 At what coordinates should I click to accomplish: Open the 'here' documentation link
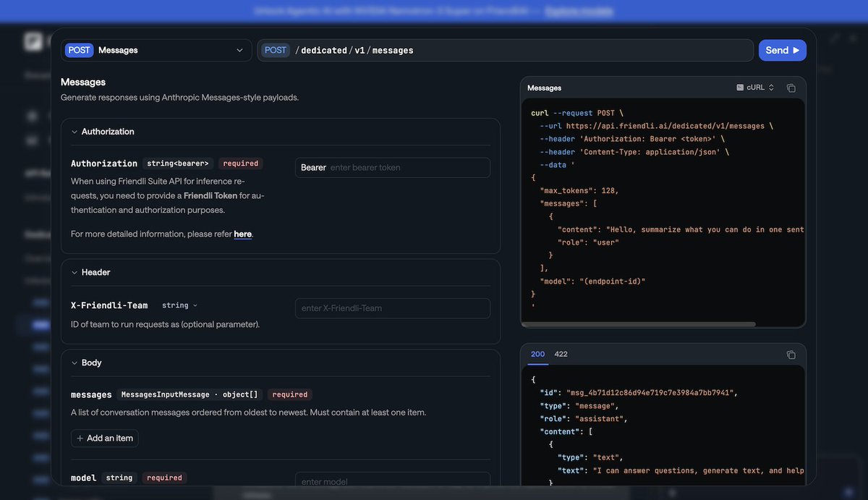[243, 234]
